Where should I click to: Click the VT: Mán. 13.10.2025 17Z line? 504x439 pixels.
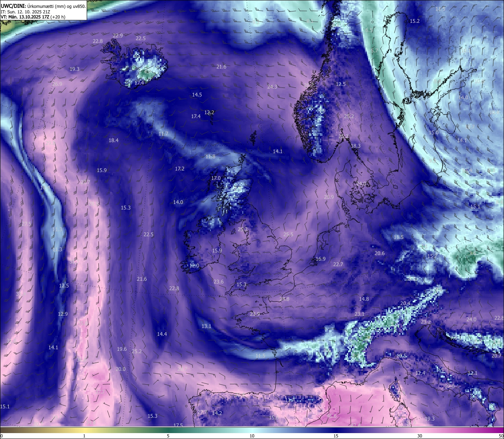pos(33,17)
